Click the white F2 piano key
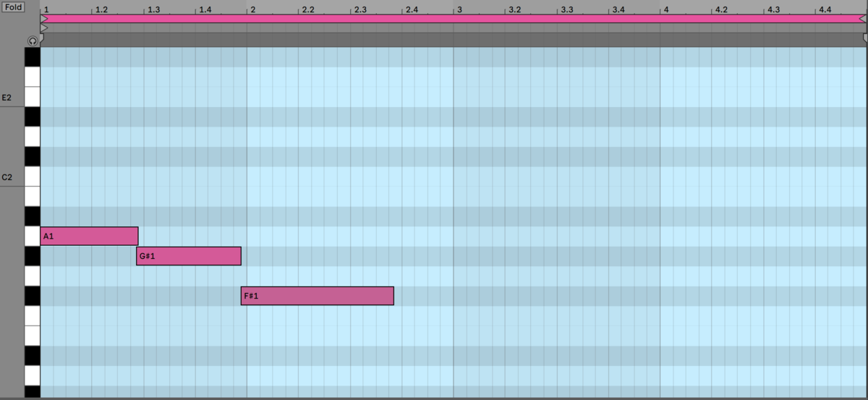The image size is (868, 400). click(x=33, y=77)
